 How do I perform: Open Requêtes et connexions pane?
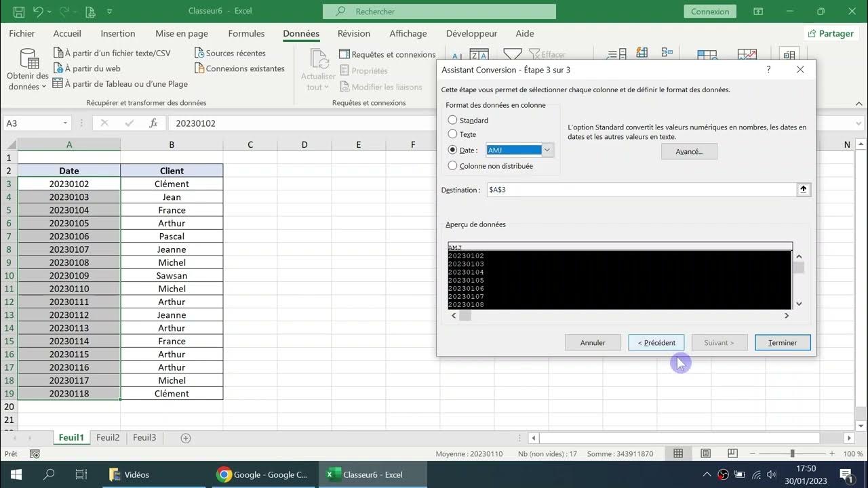(x=387, y=54)
